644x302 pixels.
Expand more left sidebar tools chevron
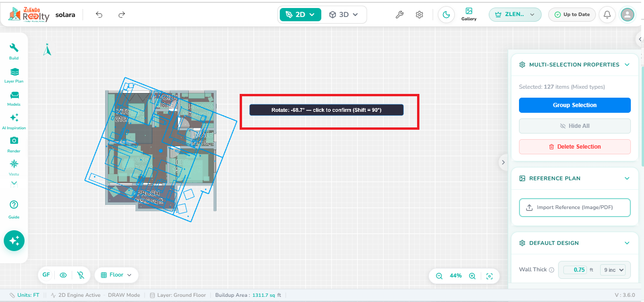click(14, 183)
